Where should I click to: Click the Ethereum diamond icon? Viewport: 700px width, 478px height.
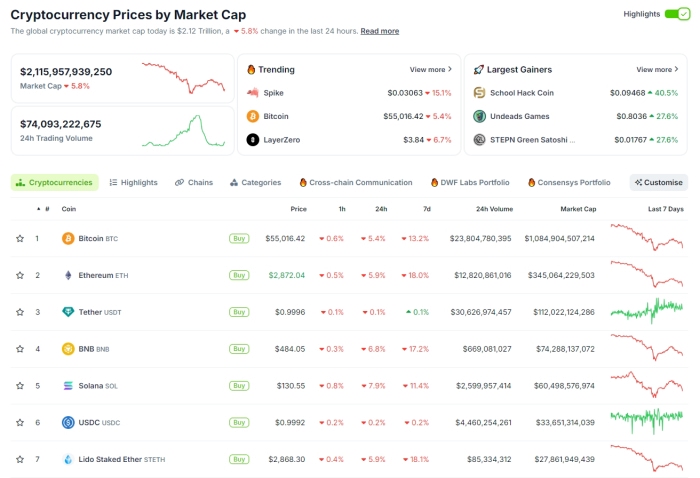pyautogui.click(x=68, y=275)
